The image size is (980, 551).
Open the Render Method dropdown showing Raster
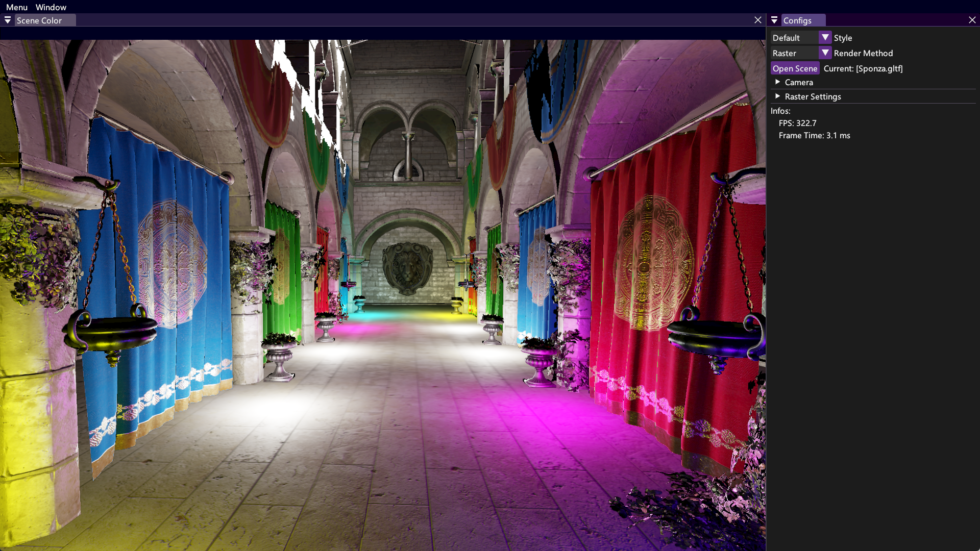[x=794, y=53]
